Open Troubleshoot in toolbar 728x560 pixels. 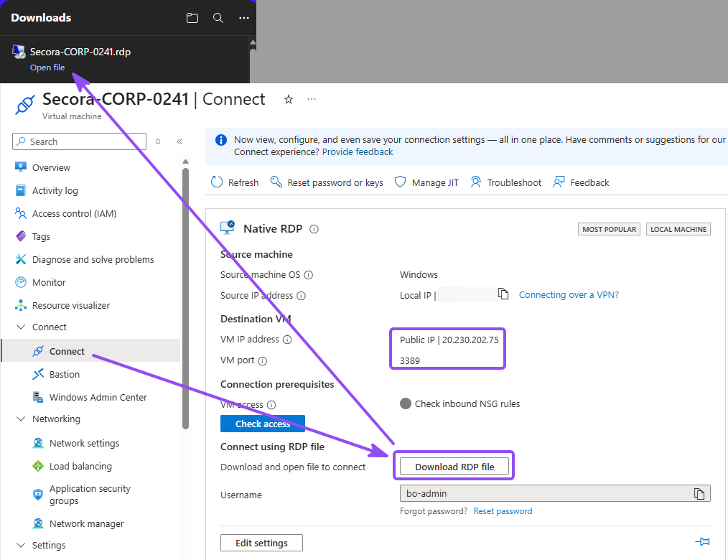pyautogui.click(x=505, y=182)
